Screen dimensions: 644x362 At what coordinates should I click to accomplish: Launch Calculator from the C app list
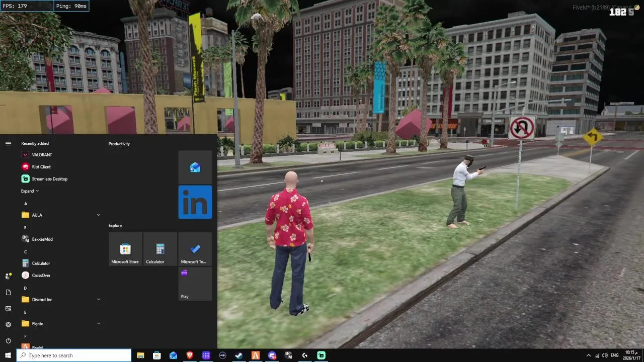click(x=60, y=263)
